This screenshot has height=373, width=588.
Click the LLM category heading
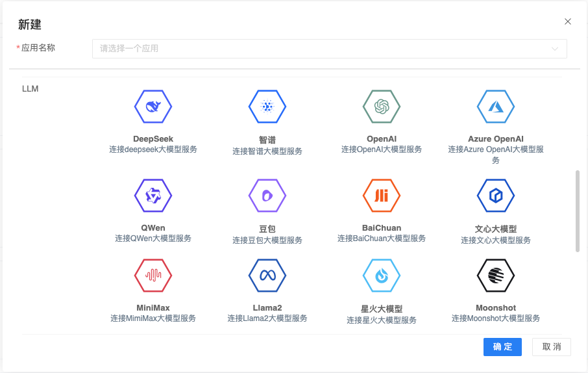point(31,88)
